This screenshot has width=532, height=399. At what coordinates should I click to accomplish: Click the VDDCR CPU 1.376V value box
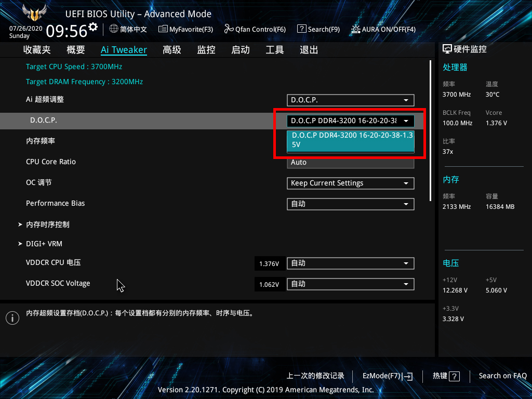click(x=269, y=263)
